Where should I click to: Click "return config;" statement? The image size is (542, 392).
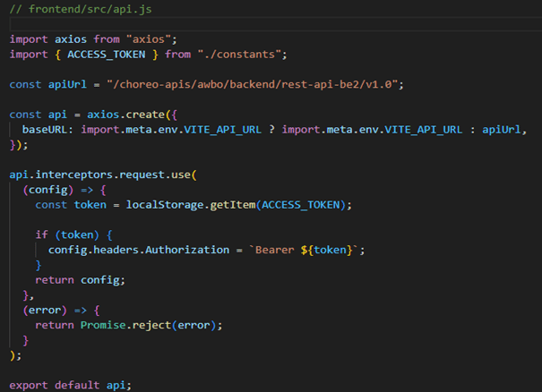tap(80, 280)
